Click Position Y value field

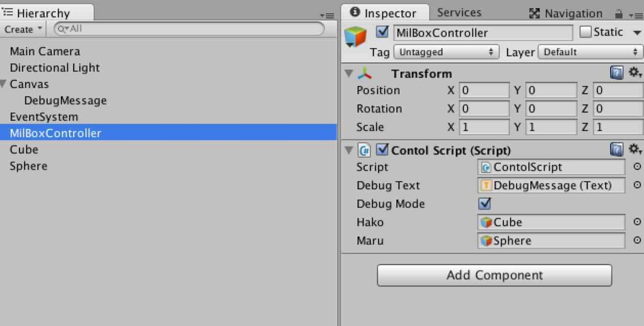tap(551, 90)
